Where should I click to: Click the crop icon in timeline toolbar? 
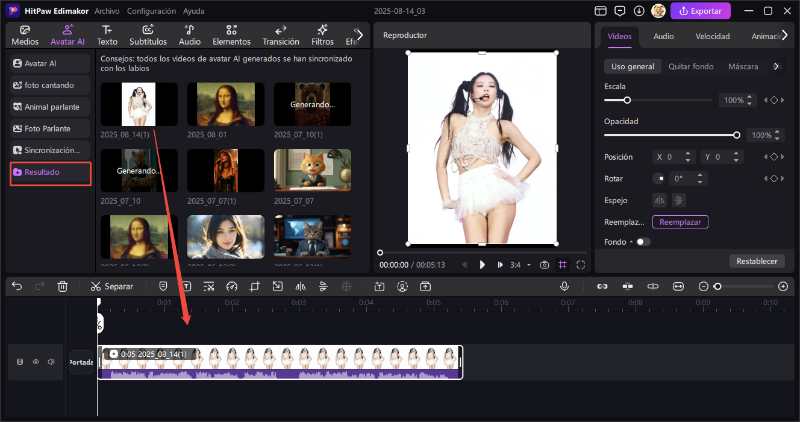click(x=255, y=287)
